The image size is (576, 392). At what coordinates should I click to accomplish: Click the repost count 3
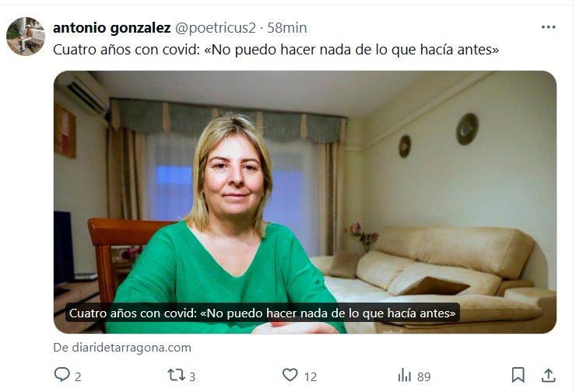click(192, 377)
